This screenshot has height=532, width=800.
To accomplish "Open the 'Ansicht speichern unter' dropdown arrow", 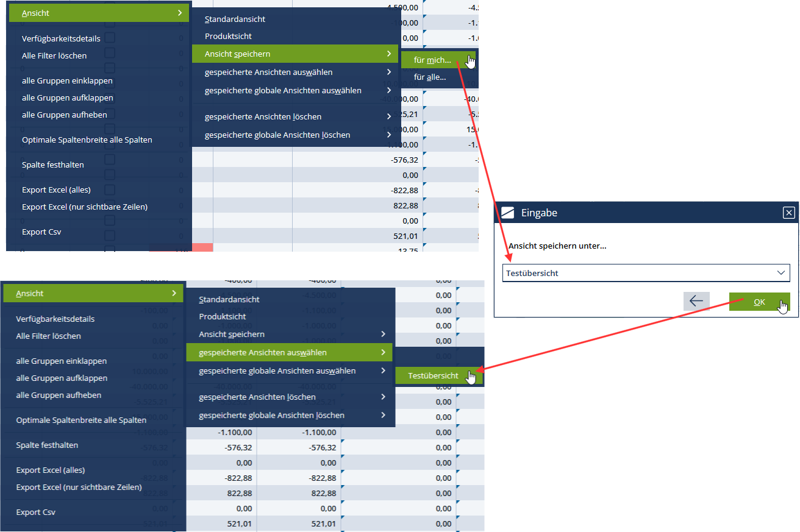I will 781,273.
